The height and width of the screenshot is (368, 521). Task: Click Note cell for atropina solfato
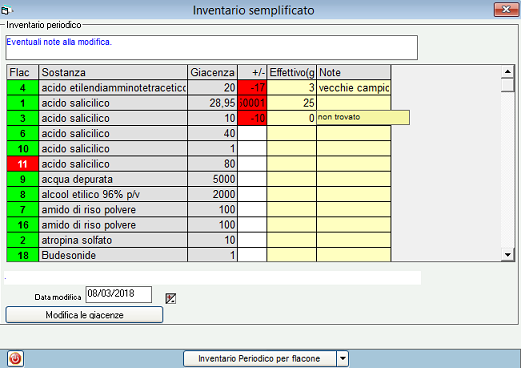pos(354,240)
